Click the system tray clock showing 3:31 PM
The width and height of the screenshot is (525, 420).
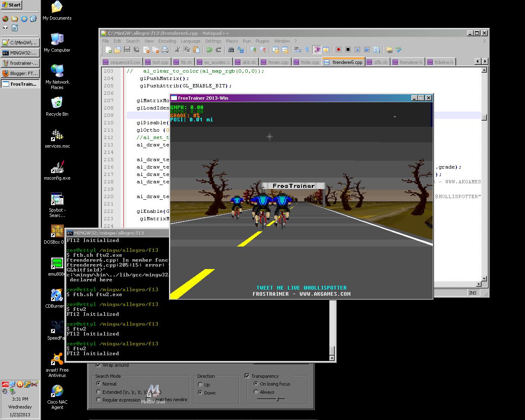[x=20, y=399]
